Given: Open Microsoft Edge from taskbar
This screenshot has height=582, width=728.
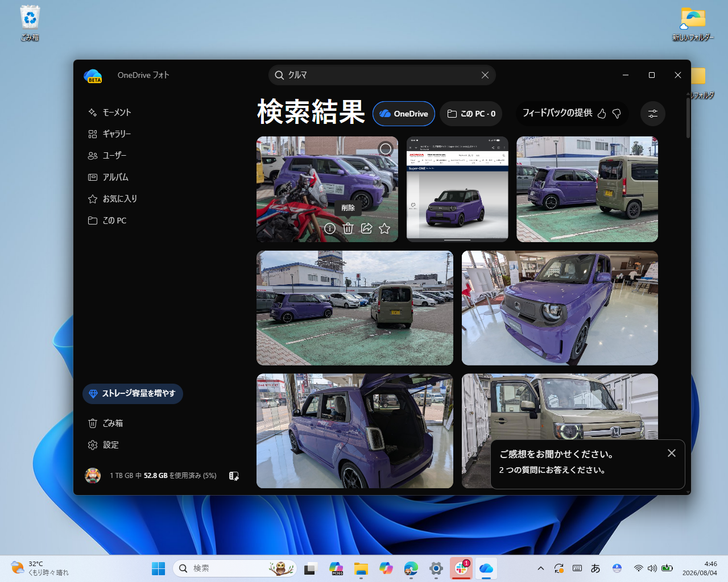Looking at the screenshot, I should pyautogui.click(x=411, y=568).
